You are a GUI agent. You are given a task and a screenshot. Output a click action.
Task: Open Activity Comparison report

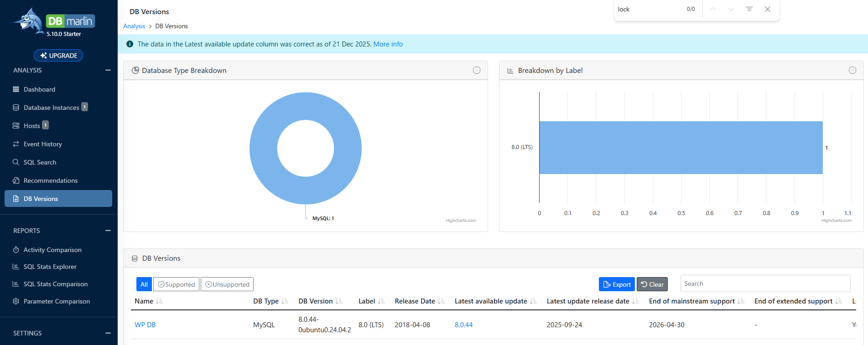pos(52,250)
